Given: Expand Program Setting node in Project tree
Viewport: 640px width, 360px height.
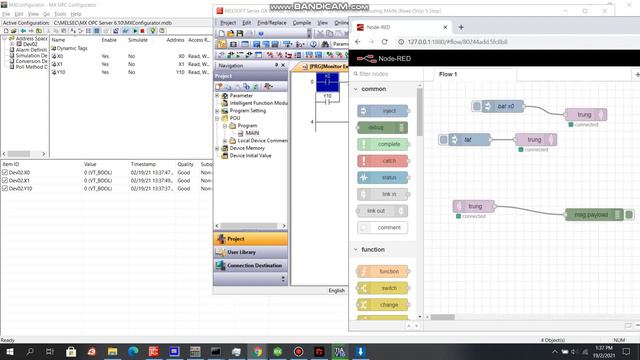Looking at the screenshot, I should pos(217,111).
